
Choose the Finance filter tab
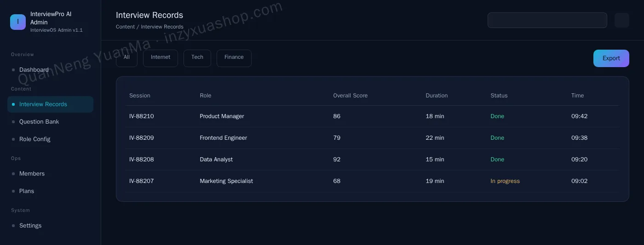click(x=234, y=58)
